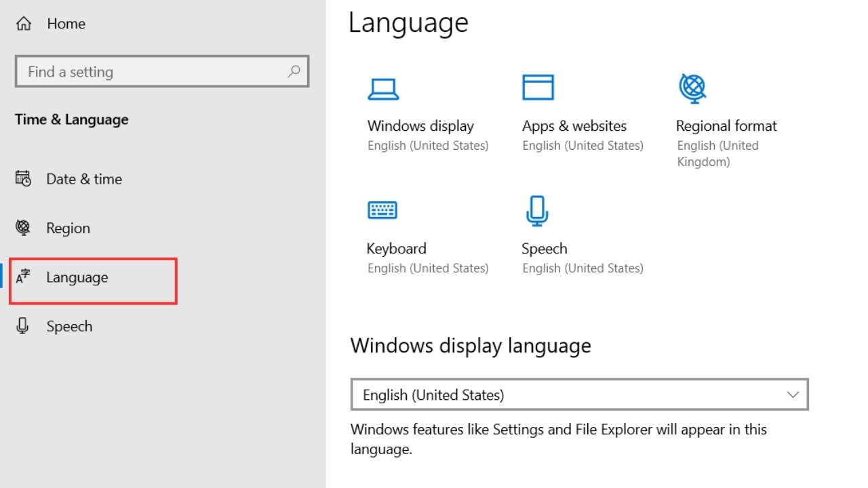Click the magnifier search icon
The width and height of the screenshot is (868, 488).
[294, 71]
